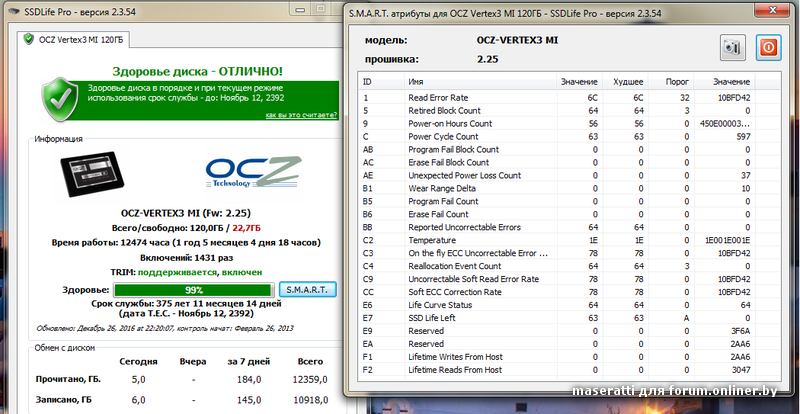Click the Сегодня column heading
Image resolution: width=800 pixels, height=414 pixels.
tap(138, 361)
